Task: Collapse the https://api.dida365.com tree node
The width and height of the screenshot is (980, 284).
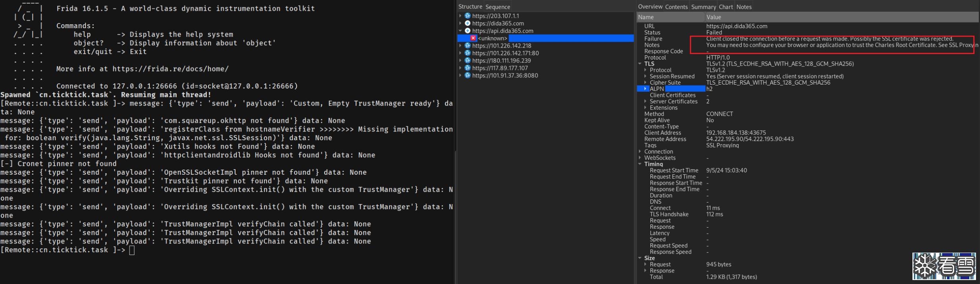Action: [x=460, y=31]
